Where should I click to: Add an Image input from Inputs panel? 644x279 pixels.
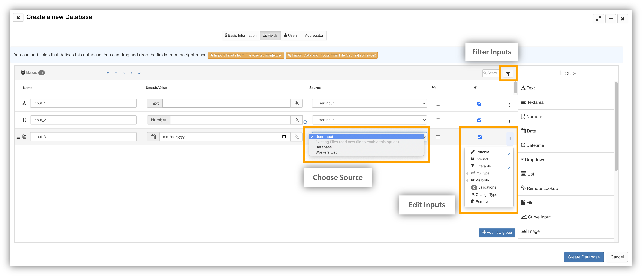click(566, 231)
